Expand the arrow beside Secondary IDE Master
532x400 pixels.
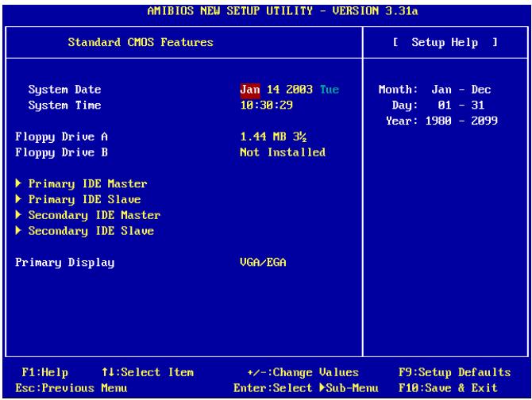coord(18,214)
